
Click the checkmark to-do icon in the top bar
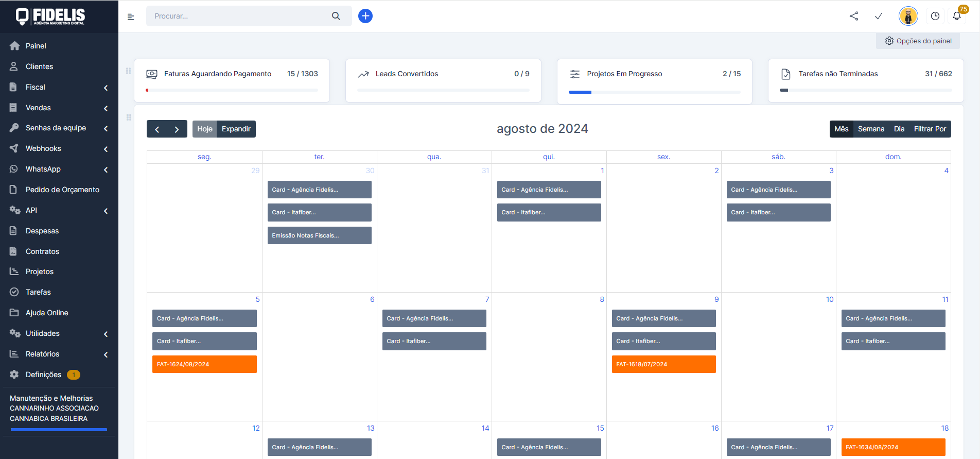[879, 16]
